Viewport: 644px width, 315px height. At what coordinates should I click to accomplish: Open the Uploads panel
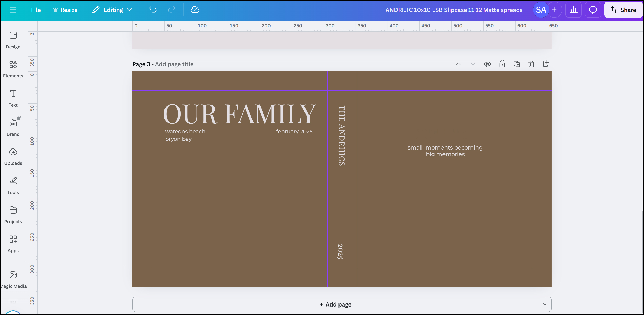pyautogui.click(x=13, y=157)
